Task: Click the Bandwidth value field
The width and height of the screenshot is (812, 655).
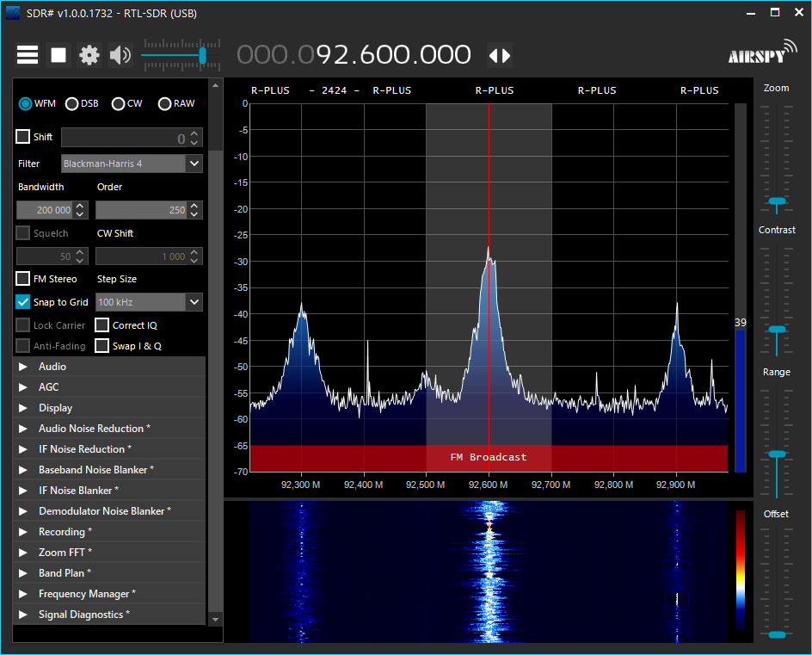Action: click(46, 210)
